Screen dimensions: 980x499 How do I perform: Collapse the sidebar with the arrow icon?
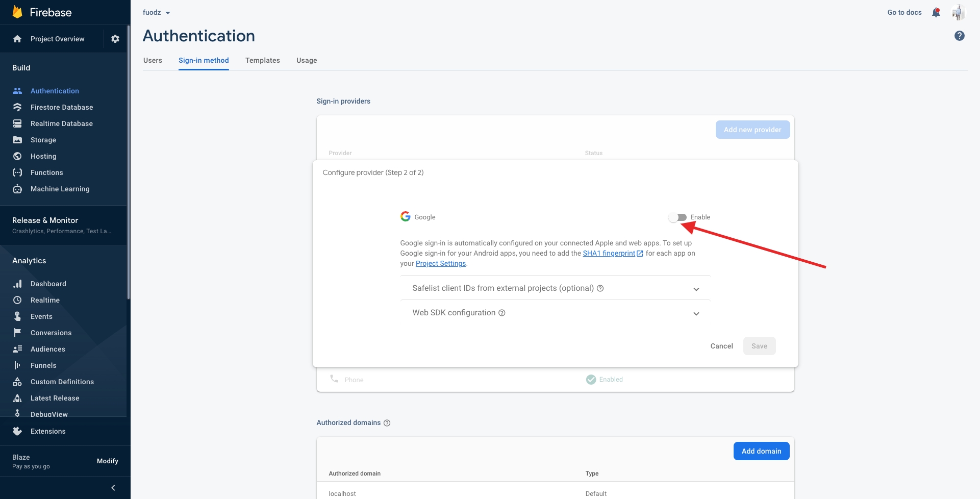(x=113, y=488)
